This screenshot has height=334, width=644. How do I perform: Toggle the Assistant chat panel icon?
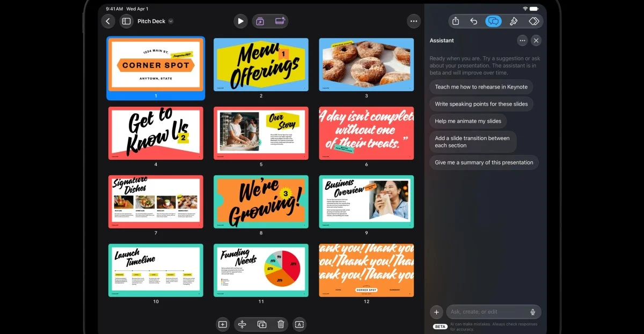(493, 21)
